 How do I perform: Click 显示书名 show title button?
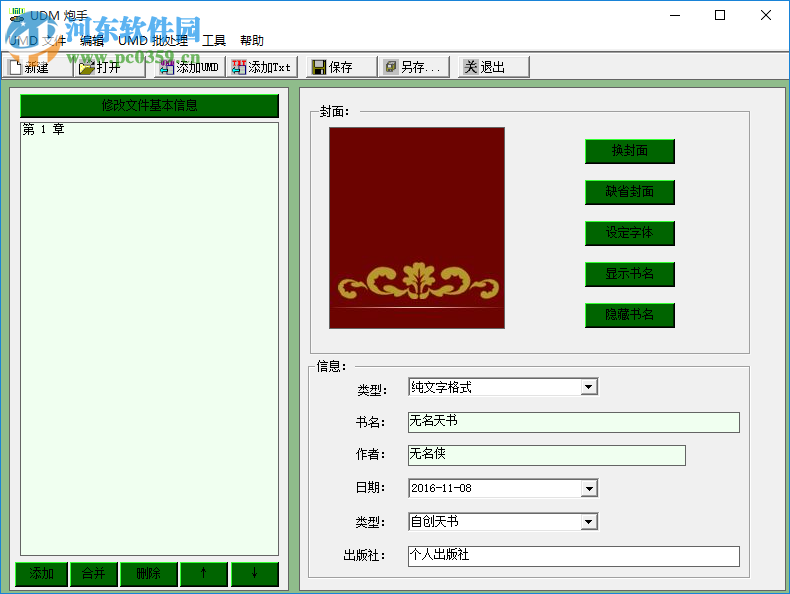pyautogui.click(x=629, y=274)
